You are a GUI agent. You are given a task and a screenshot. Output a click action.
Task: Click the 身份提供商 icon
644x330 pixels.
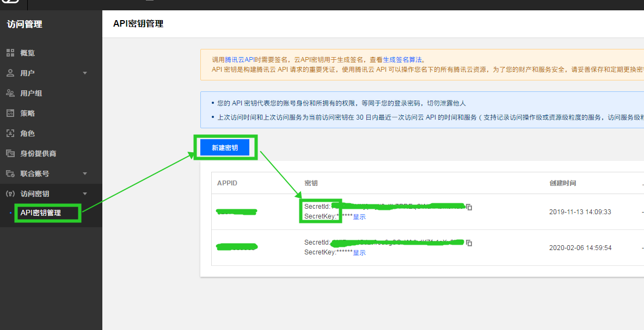(10, 153)
